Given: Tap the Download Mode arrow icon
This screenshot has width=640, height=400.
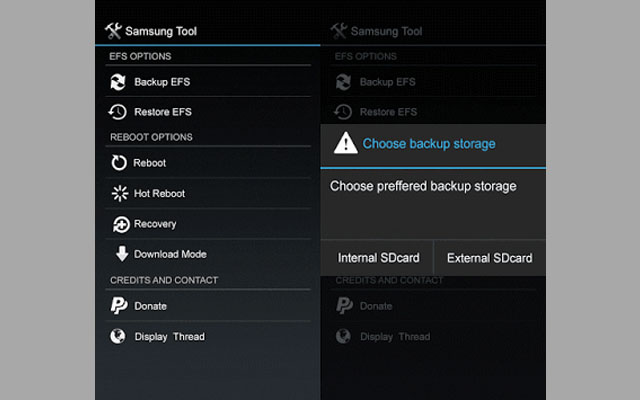Looking at the screenshot, I should (122, 253).
